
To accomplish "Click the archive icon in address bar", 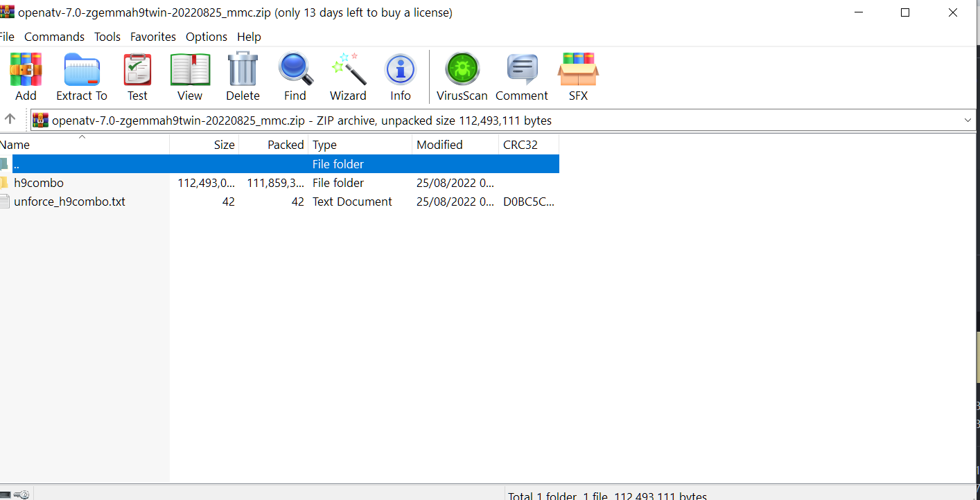I will pos(41,120).
